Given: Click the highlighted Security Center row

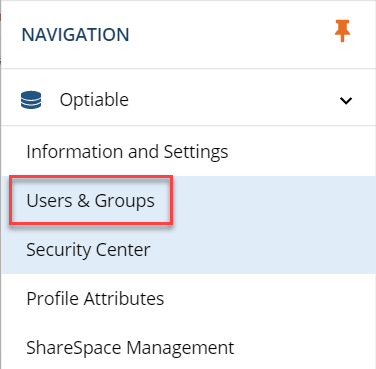Looking at the screenshot, I should pos(189,250).
